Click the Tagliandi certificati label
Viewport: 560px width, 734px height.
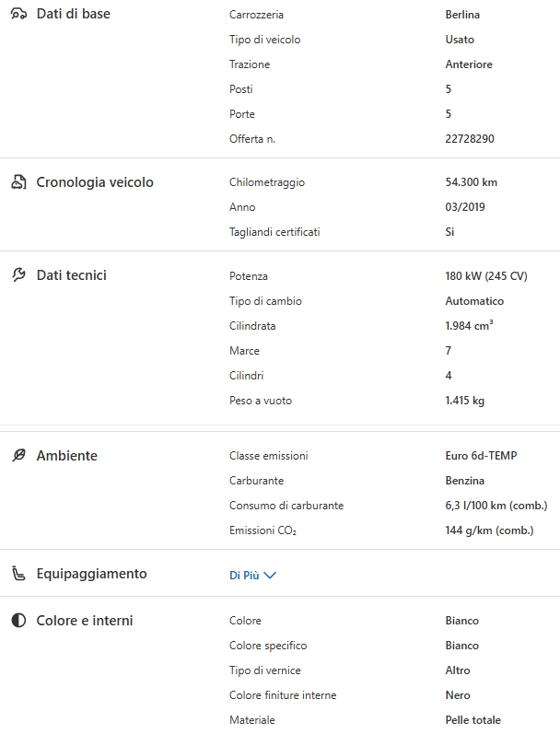274,232
